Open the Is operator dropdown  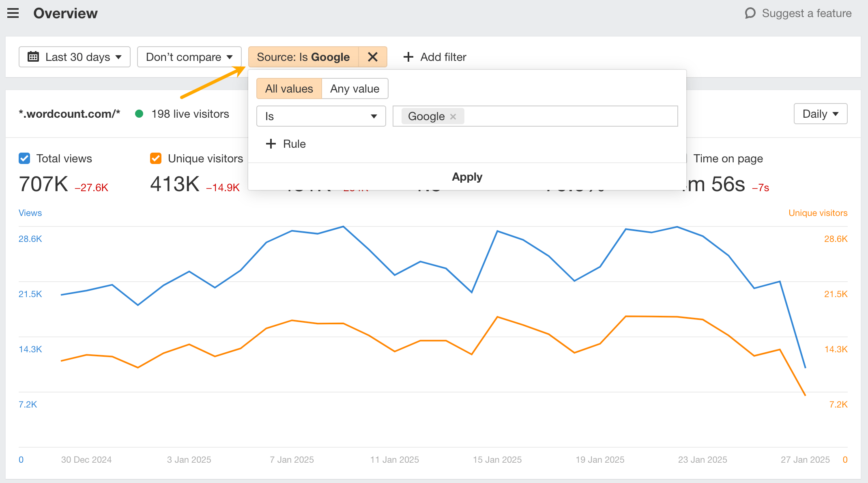coord(321,116)
